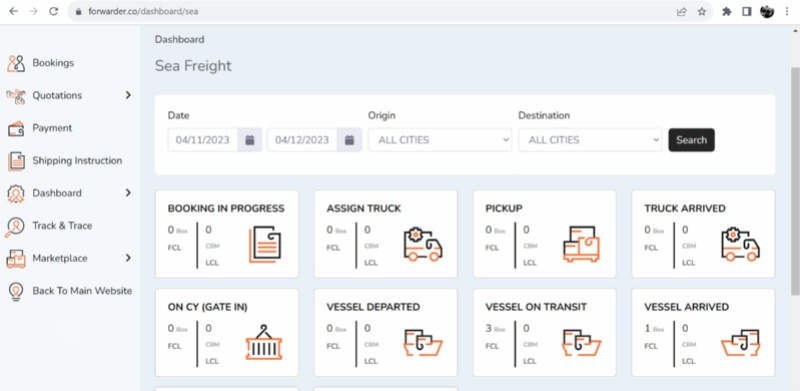Screen dimensions: 800x391
Task: Bookmark page with the star icon
Action: (702, 11)
